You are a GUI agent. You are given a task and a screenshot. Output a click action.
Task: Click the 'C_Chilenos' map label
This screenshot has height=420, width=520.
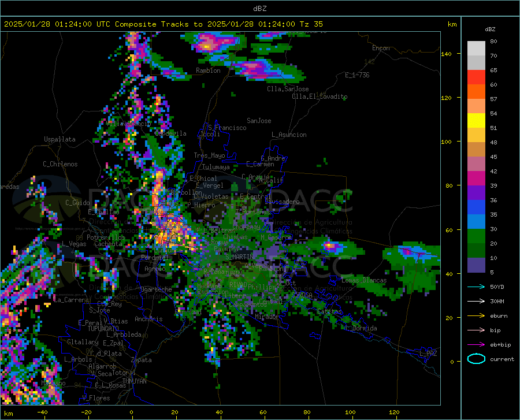click(60, 164)
